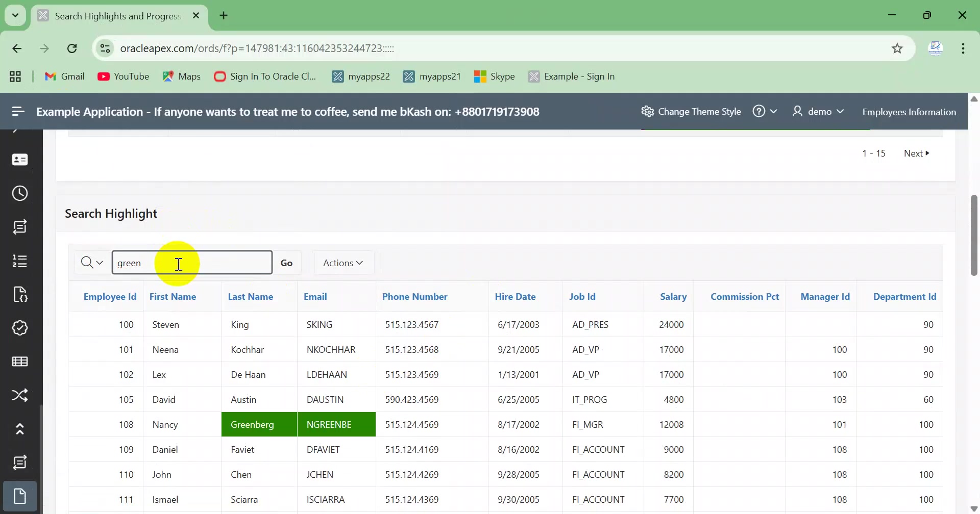Click the shuffle arrows icon in sidebar
The width and height of the screenshot is (980, 514).
coord(20,395)
